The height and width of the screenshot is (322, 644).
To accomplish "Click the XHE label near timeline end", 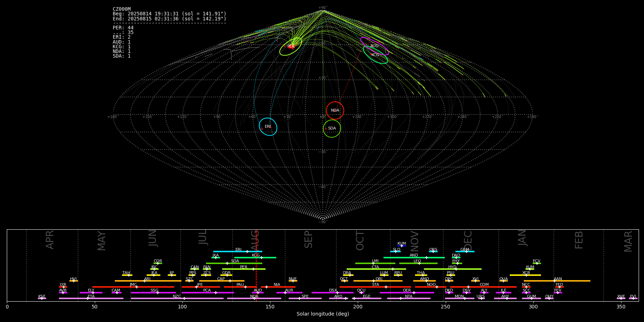I will [x=621, y=297].
